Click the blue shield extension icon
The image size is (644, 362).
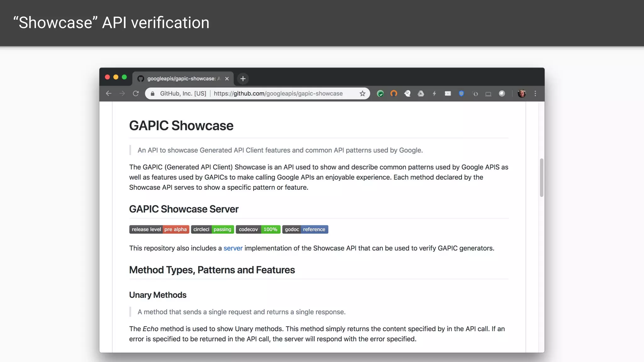pyautogui.click(x=461, y=93)
